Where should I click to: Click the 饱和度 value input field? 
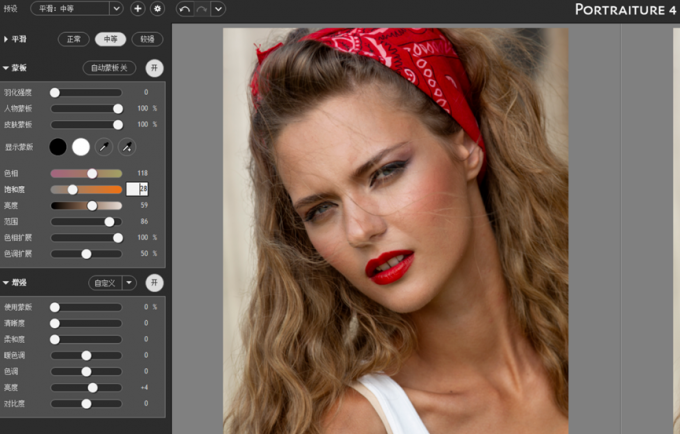click(137, 189)
